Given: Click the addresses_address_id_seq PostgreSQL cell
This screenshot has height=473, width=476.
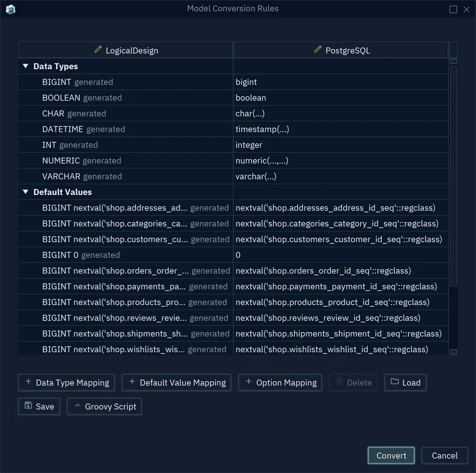Looking at the screenshot, I should [341, 208].
